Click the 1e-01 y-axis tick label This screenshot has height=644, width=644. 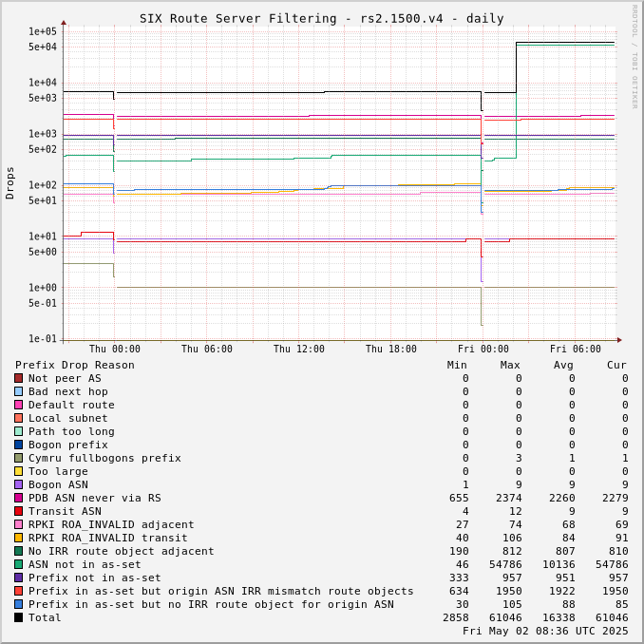(43, 339)
